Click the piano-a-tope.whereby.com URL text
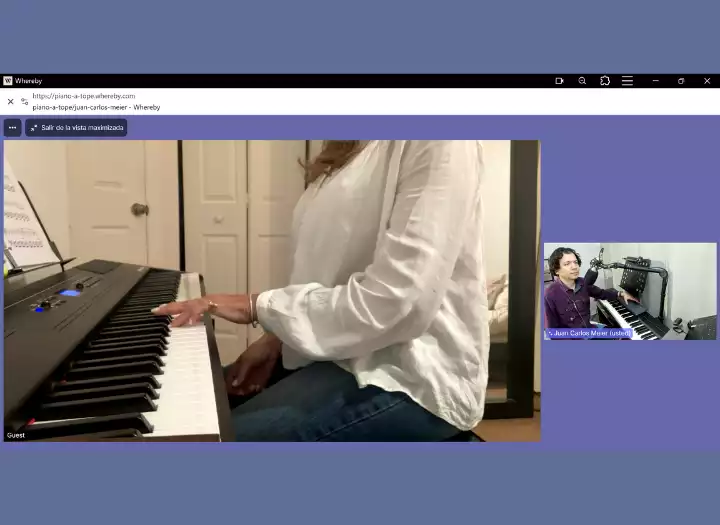The image size is (720, 525). tap(83, 96)
